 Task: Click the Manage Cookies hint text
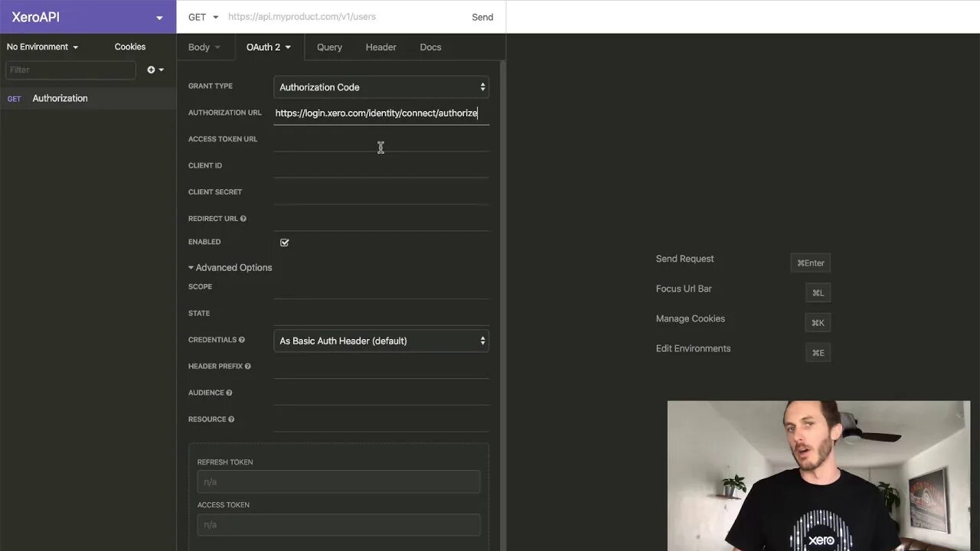[690, 318]
